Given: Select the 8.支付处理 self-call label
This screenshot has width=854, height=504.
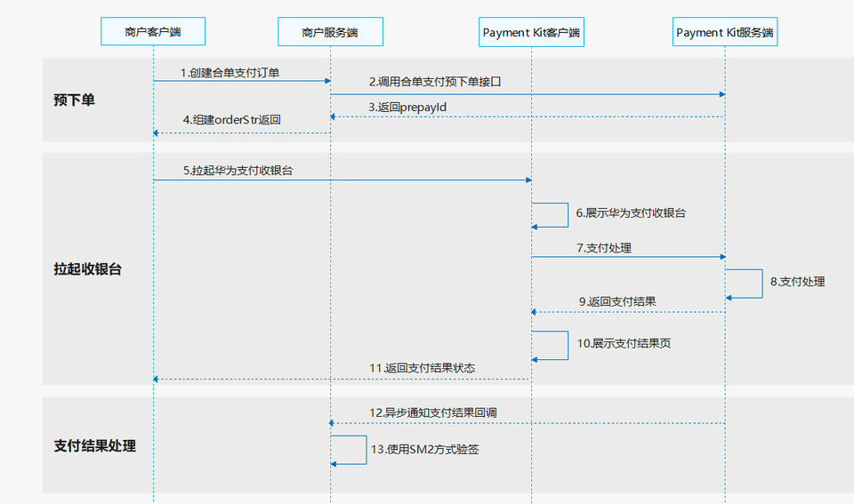Looking at the screenshot, I should [797, 282].
